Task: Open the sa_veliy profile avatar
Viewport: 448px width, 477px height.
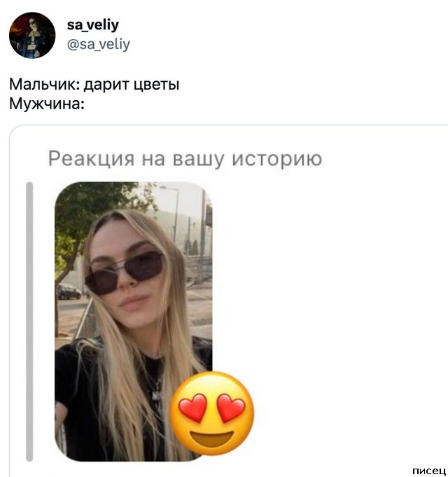Action: click(32, 35)
